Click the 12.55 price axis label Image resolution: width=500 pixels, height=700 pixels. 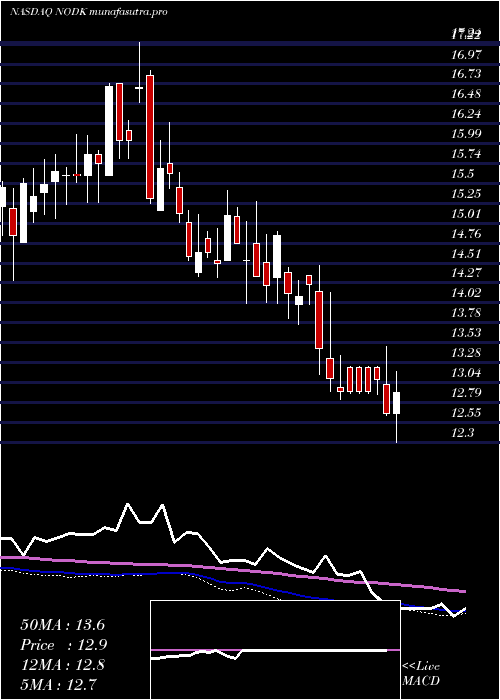coord(467,412)
